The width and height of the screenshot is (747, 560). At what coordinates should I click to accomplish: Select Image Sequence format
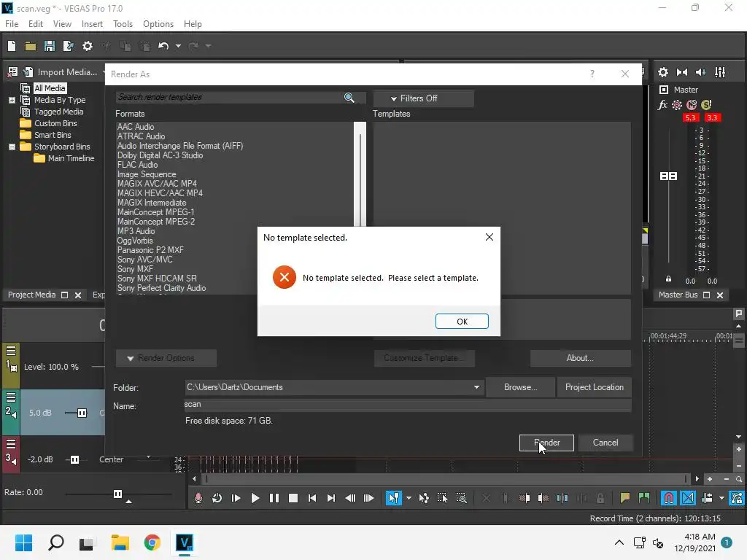coord(146,174)
